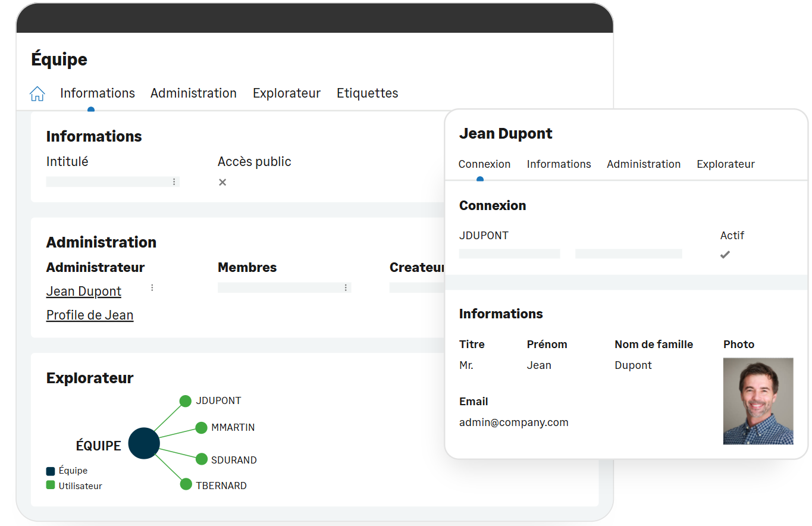Click the dark blue ÉQUIPE central node

(144, 443)
